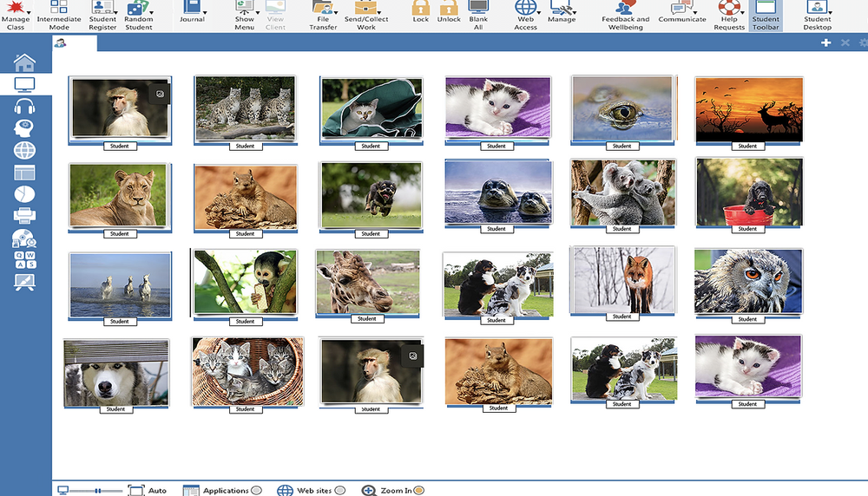Select the white horses thumbnail
Viewport: 868px width, 496px height.
[x=120, y=284]
